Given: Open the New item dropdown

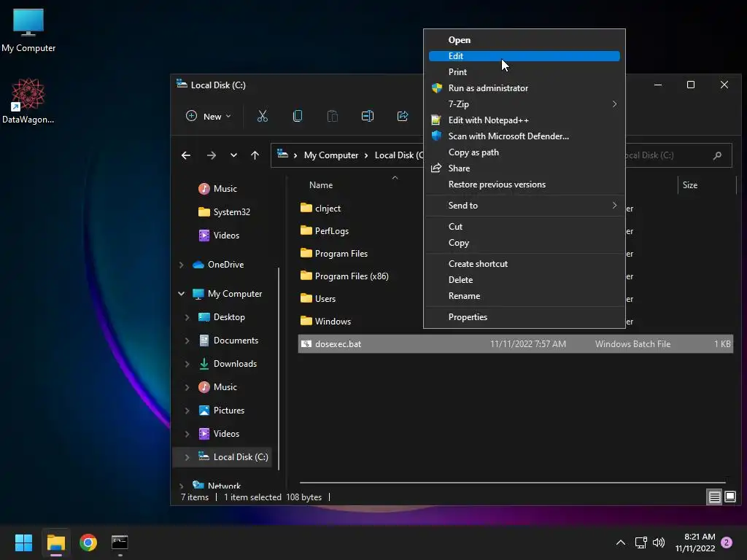Looking at the screenshot, I should coord(209,116).
